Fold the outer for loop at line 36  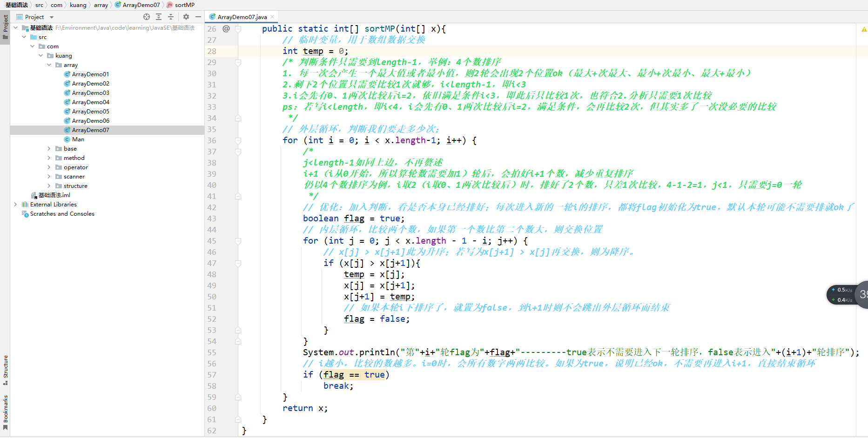(x=238, y=140)
